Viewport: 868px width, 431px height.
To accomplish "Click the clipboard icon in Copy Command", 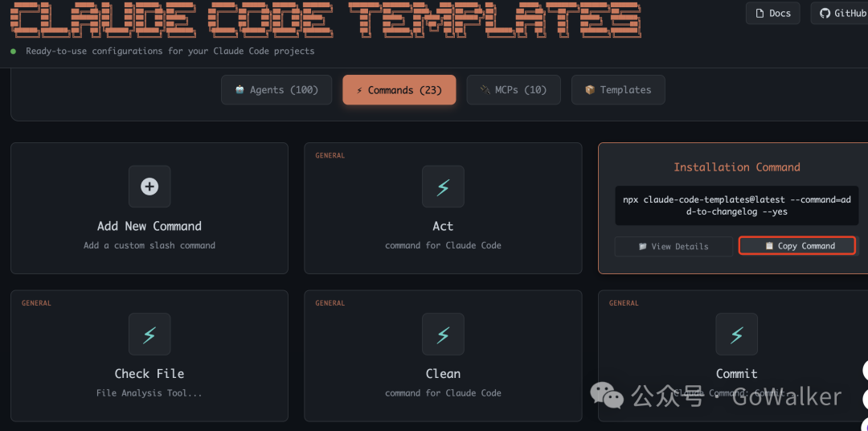I will coord(769,246).
